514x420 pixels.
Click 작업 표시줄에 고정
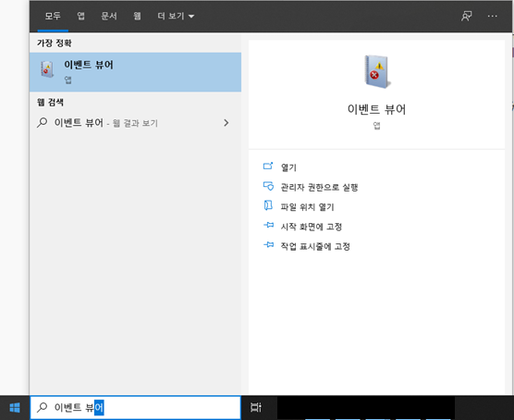[x=315, y=246]
